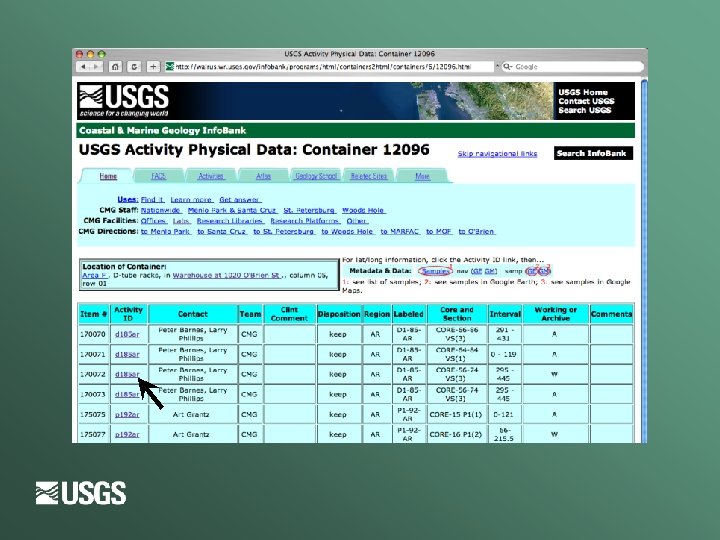Open the Geology School tab
720x540 pixels.
click(x=316, y=176)
